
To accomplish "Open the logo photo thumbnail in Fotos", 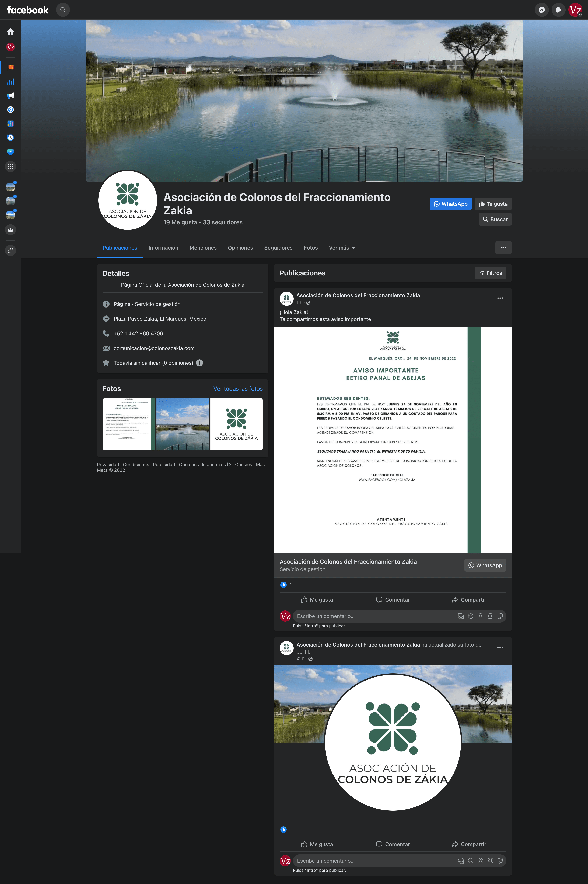I will (236, 424).
